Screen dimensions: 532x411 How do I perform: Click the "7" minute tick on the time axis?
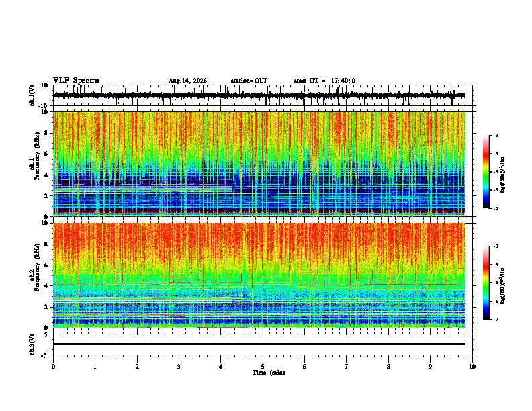click(x=347, y=367)
